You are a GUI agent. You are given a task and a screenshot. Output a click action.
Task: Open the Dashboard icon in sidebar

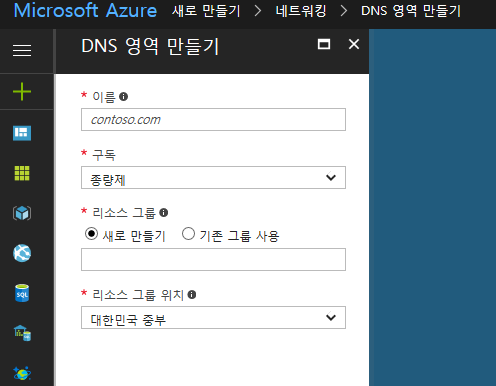(22, 133)
